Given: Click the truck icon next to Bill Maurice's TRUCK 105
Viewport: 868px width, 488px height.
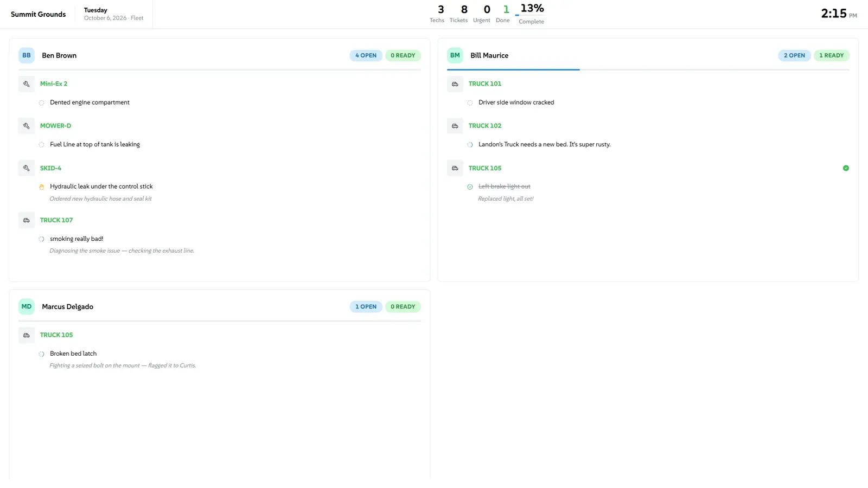Looking at the screenshot, I should pyautogui.click(x=455, y=168).
